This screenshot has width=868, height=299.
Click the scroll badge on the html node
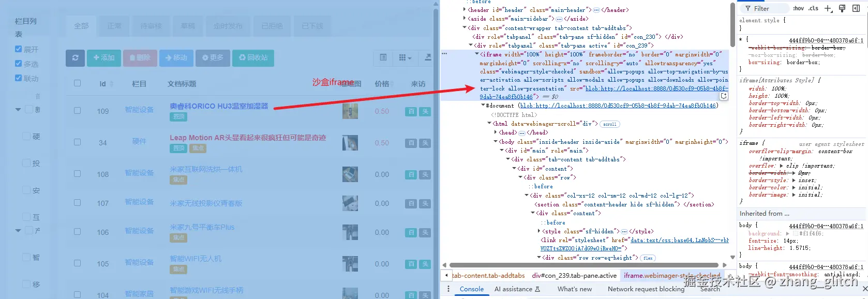pos(610,124)
